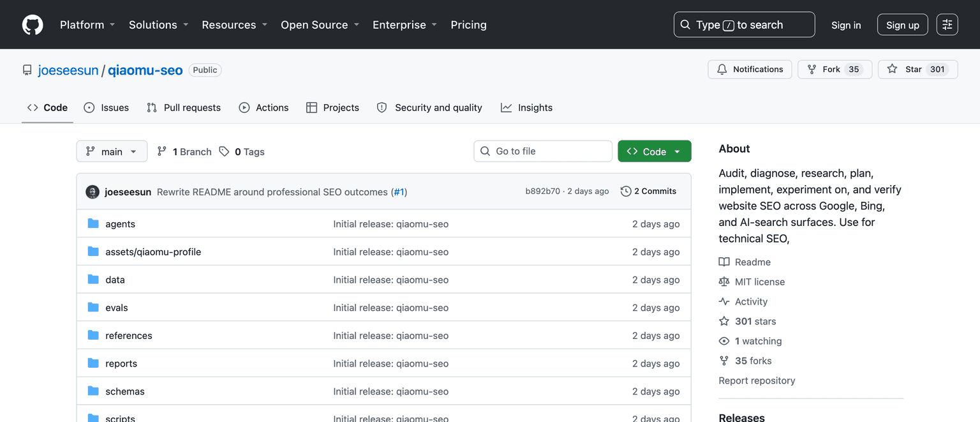The image size is (980, 422).
Task: Click the Notifications bell button
Action: [750, 69]
